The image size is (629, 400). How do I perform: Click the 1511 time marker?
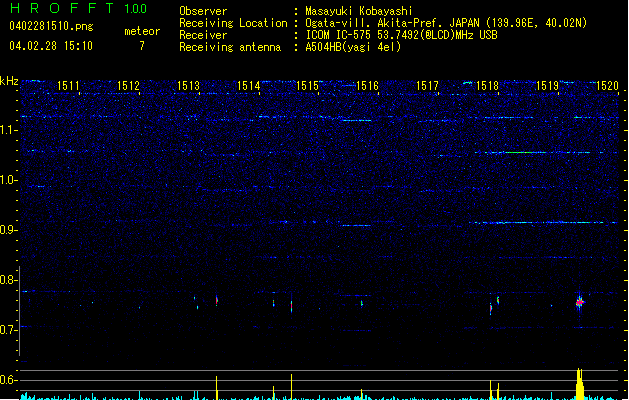pos(68,86)
